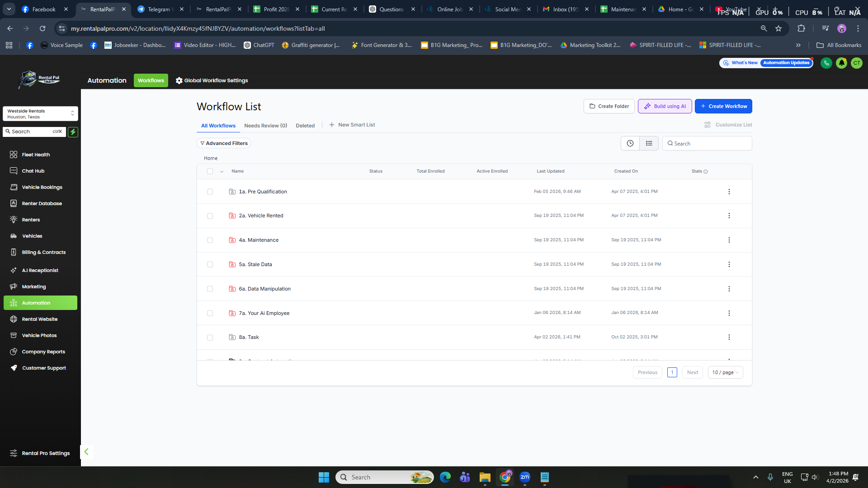This screenshot has height=488, width=868.
Task: Click the workflow Search field
Action: 707,143
